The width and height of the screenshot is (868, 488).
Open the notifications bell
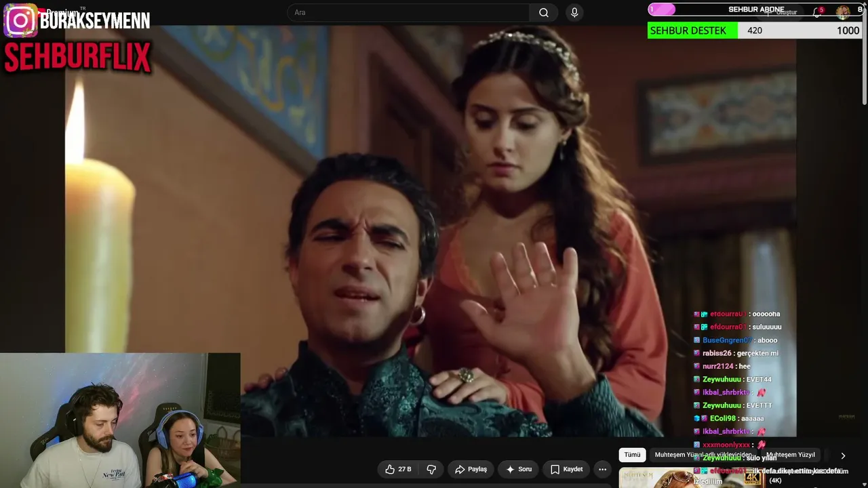tap(818, 12)
